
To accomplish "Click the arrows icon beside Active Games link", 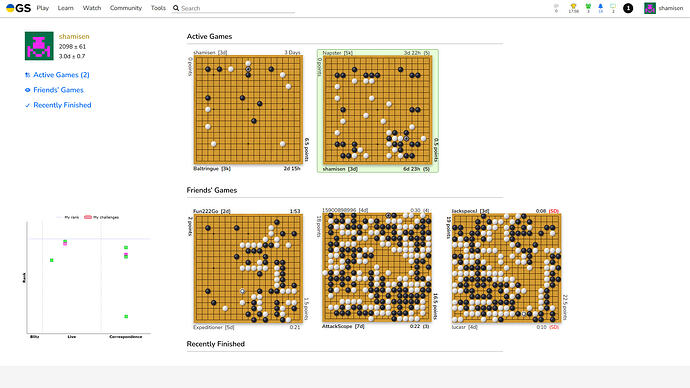I will [x=28, y=75].
